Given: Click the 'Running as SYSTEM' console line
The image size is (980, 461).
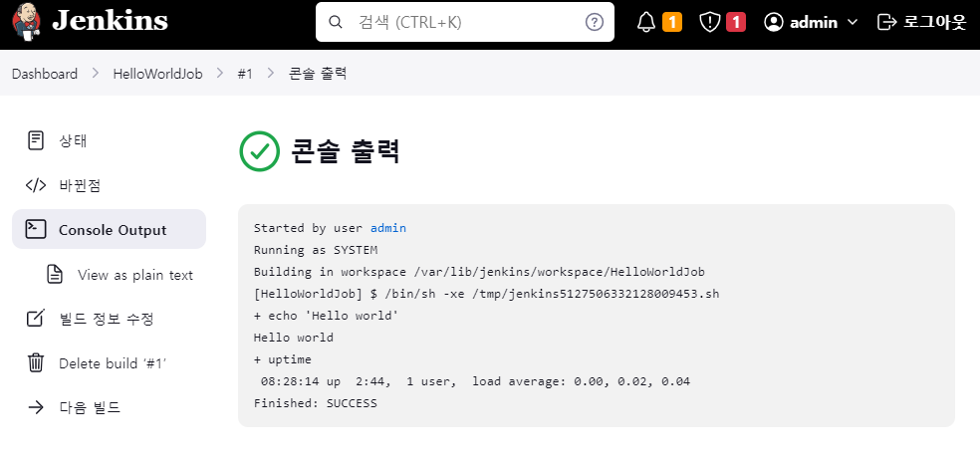Looking at the screenshot, I should click(316, 250).
